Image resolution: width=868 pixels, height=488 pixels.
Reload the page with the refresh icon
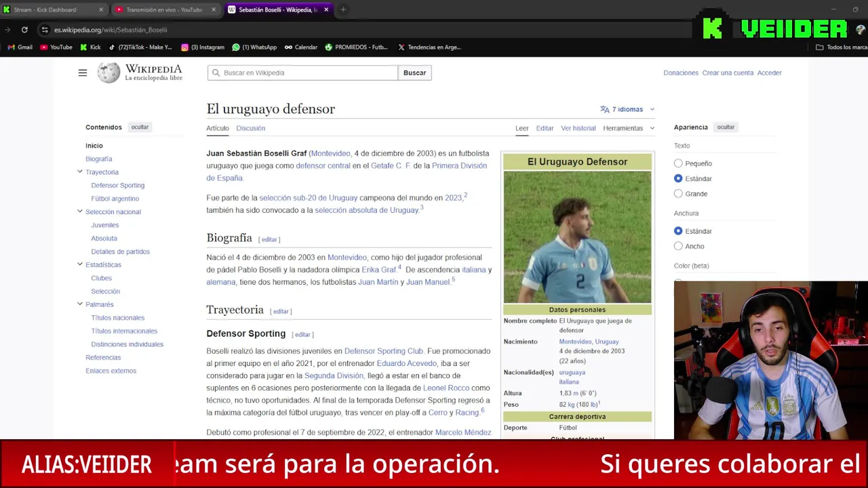[x=24, y=30]
